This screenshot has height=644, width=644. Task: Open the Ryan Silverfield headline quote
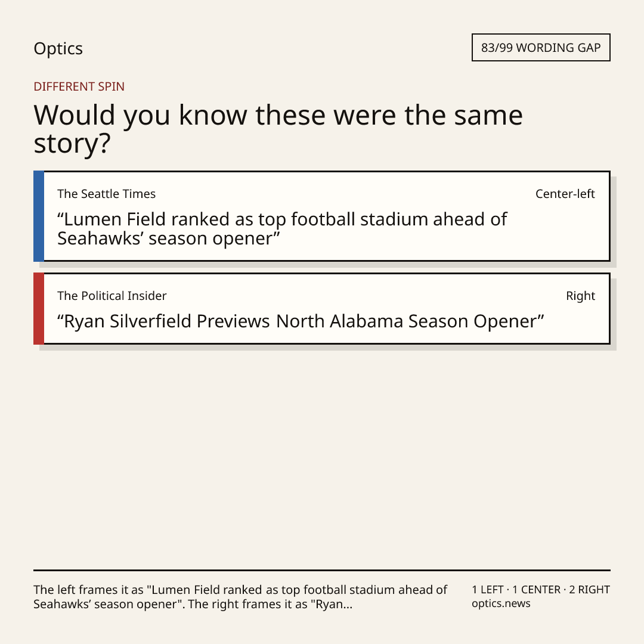coord(301,321)
